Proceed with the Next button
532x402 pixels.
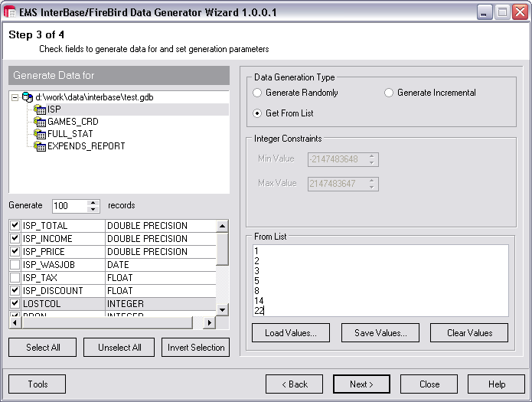[361, 384]
